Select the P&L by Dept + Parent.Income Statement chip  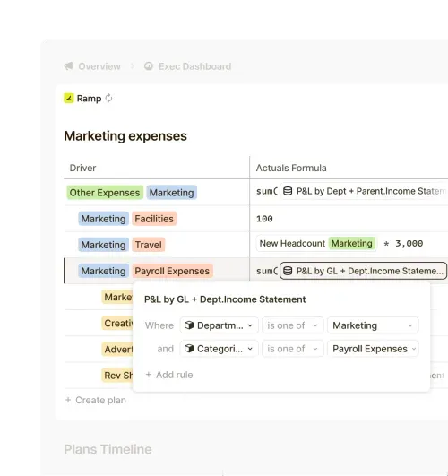[x=364, y=191]
